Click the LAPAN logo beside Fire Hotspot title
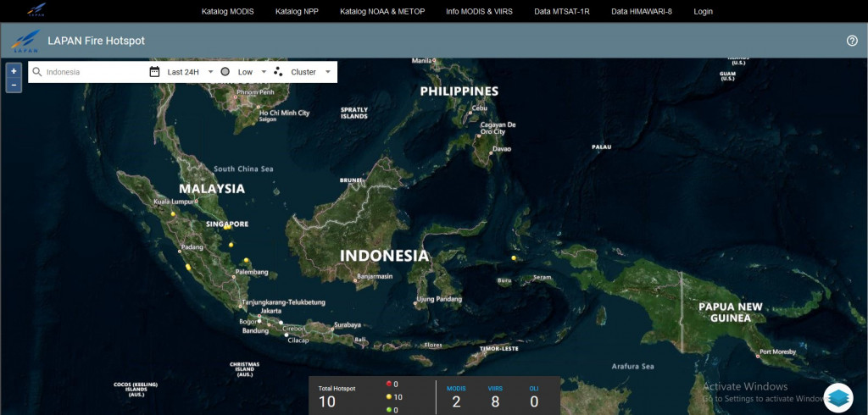868x415 pixels. pos(25,41)
